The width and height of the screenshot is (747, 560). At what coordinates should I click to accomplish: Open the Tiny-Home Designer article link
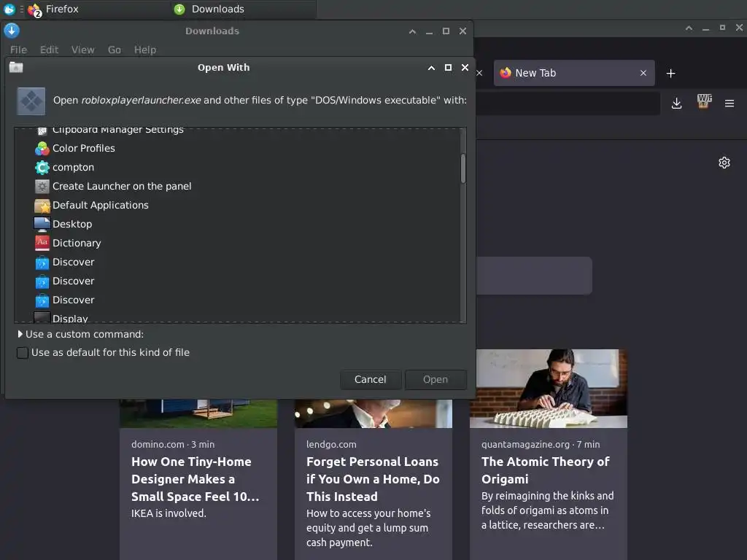tap(196, 479)
